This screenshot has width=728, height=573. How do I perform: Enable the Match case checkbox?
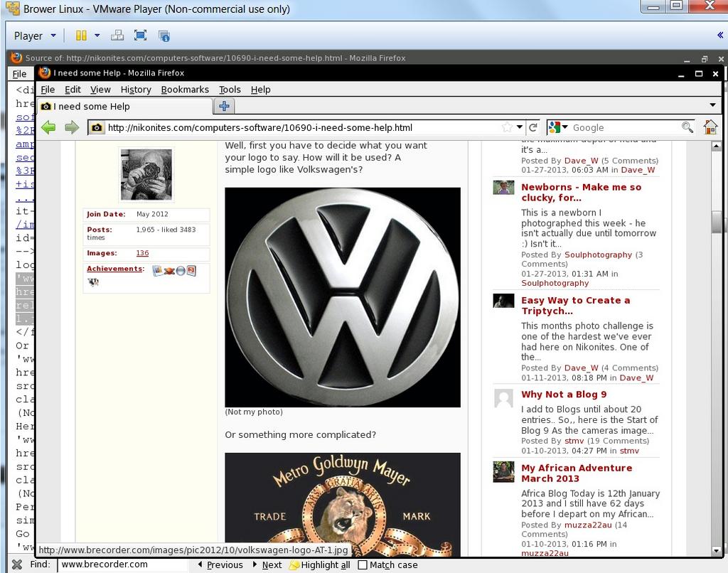coord(363,565)
